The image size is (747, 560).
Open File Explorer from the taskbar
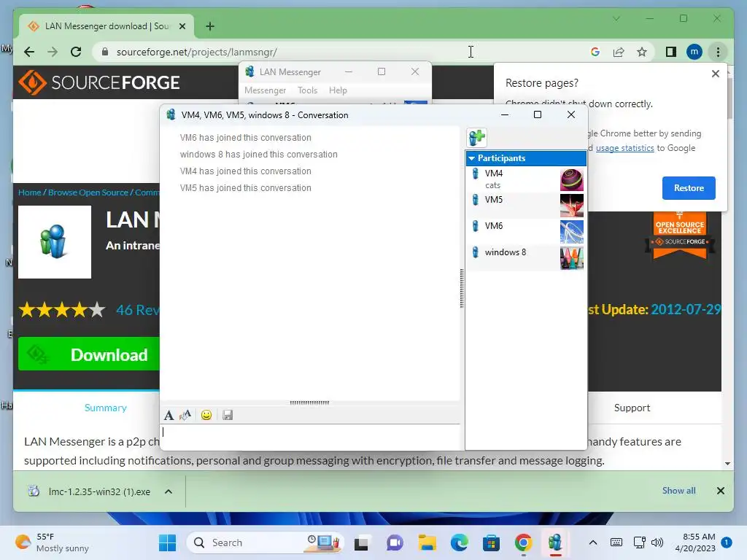pyautogui.click(x=427, y=542)
